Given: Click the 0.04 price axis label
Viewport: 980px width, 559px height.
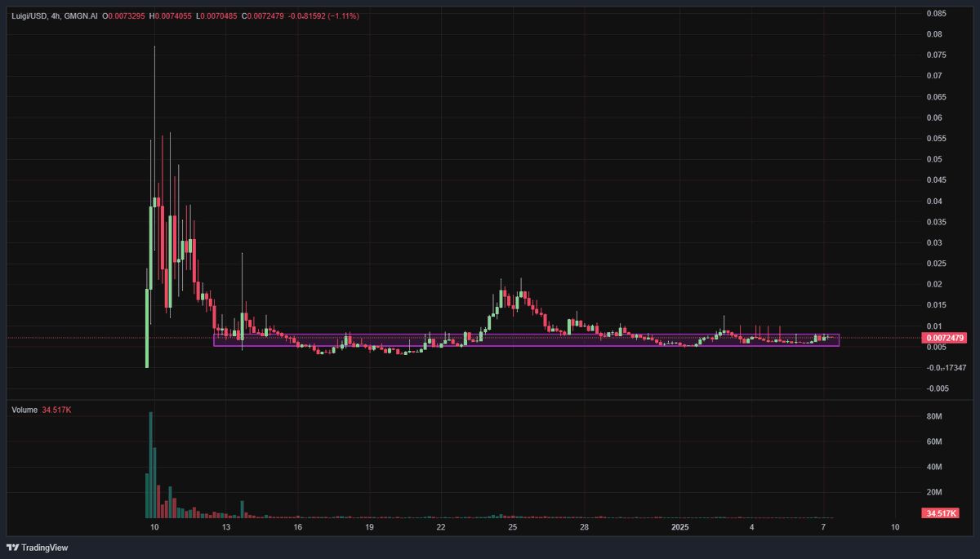Looking at the screenshot, I should tap(933, 201).
